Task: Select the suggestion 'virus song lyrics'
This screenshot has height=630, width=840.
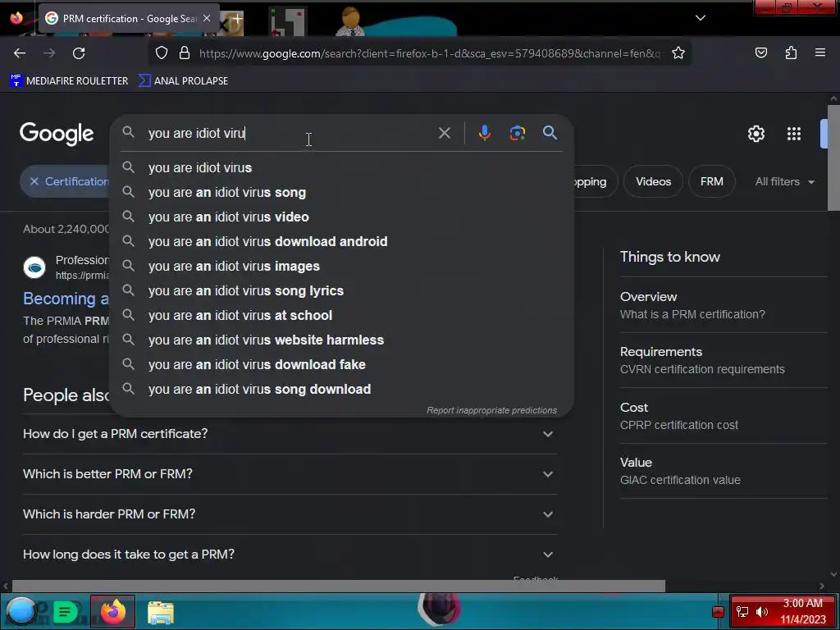Action: [342, 291]
